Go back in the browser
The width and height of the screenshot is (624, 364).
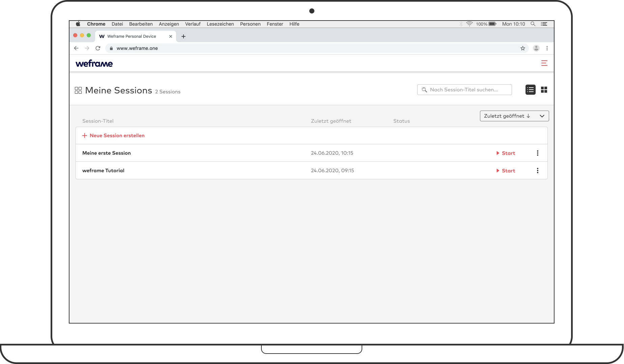76,48
